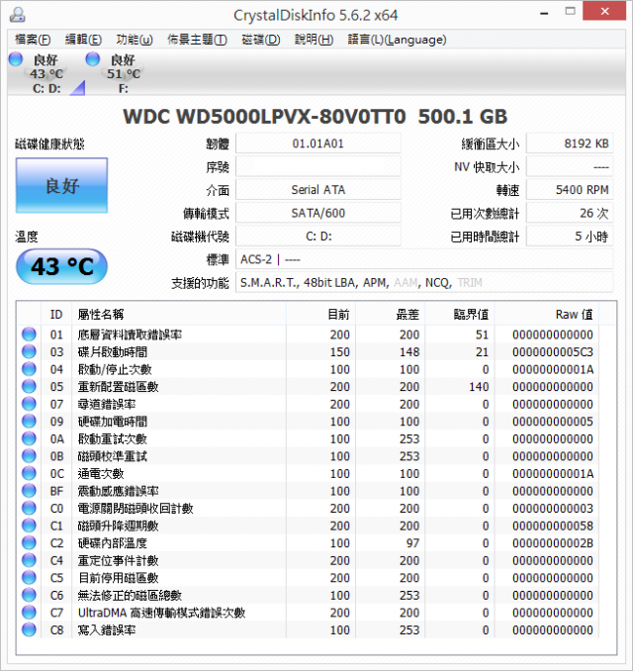Viewport: 633px width, 672px height.
Task: Click the 8192 KB buffer size value
Action: coord(570,144)
